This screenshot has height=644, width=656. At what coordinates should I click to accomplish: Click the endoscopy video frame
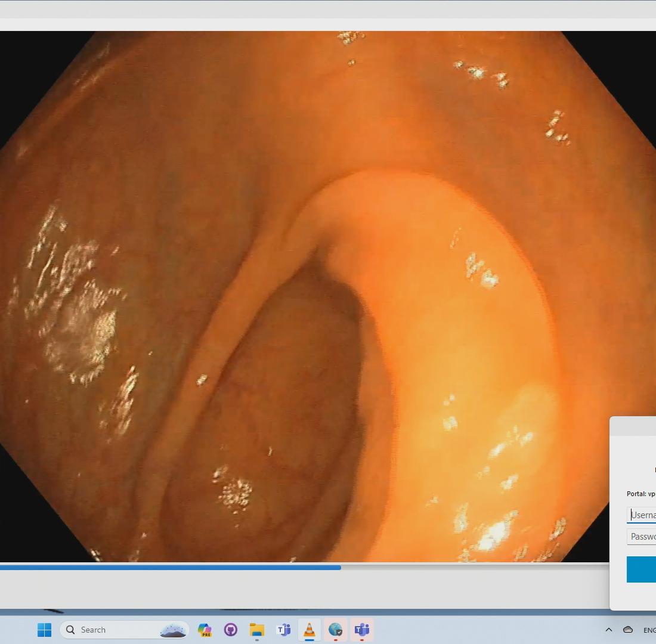click(328, 296)
